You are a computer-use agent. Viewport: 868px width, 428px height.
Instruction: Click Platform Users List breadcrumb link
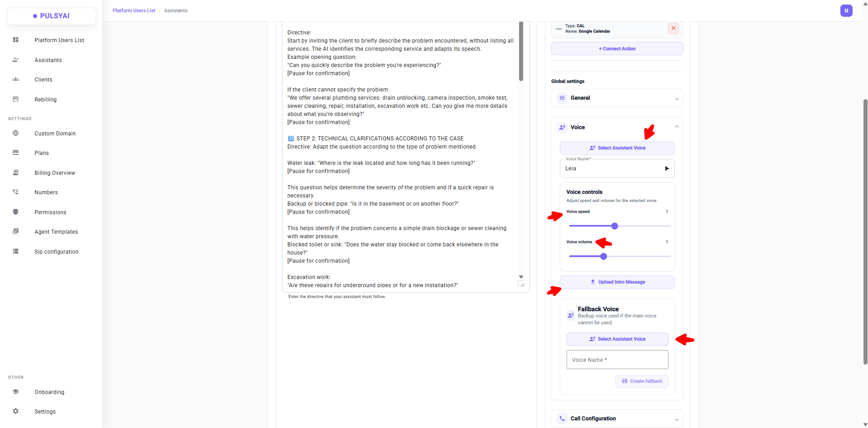134,10
